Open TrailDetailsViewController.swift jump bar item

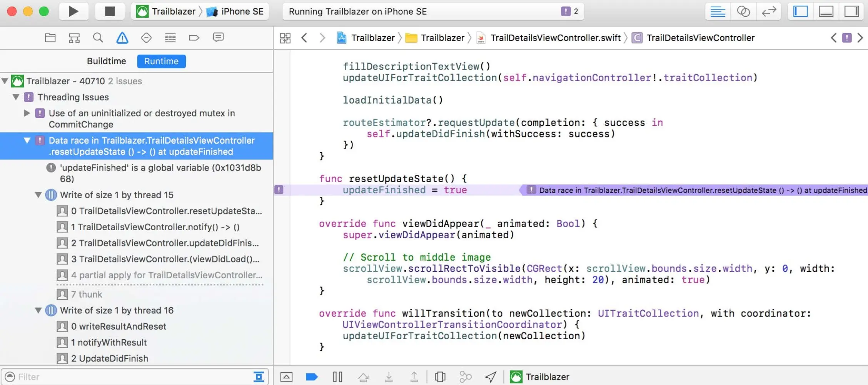click(548, 38)
